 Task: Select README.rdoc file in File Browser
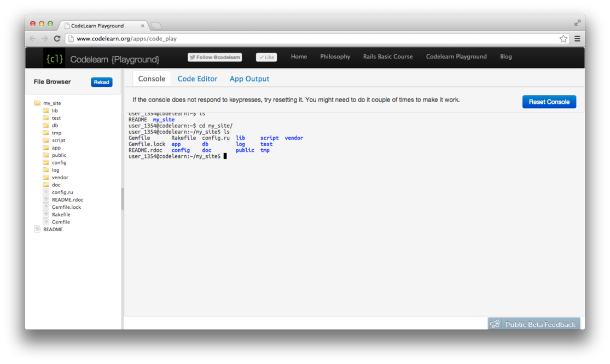coord(63,199)
